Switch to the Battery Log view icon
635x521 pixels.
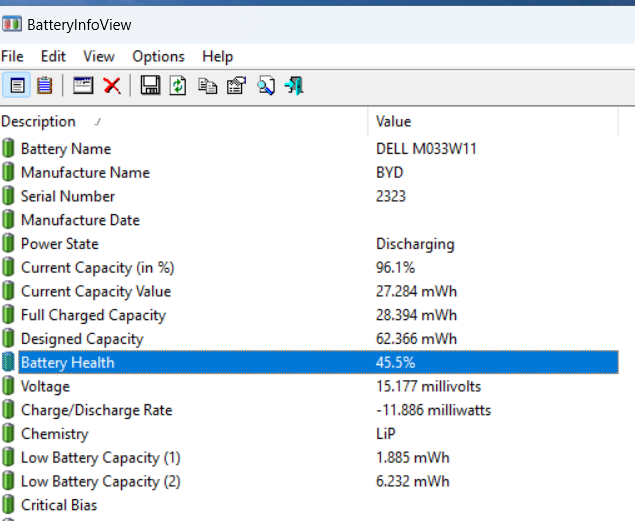45,85
